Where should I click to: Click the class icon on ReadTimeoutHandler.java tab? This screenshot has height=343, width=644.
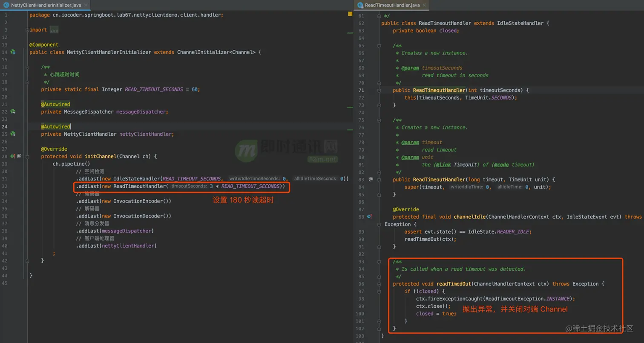pos(360,5)
